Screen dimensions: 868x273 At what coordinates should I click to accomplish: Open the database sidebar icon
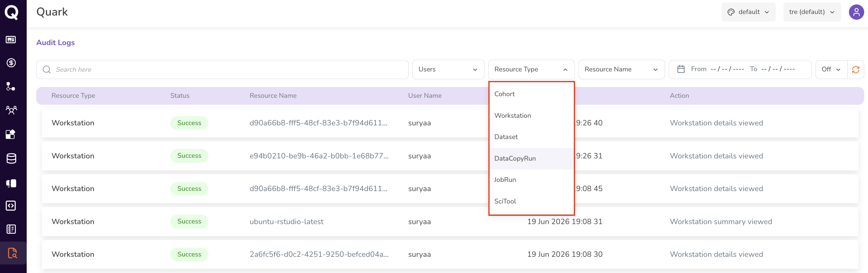11,158
